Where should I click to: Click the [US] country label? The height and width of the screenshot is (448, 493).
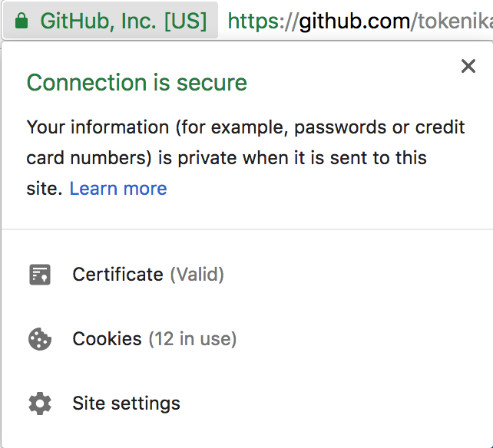click(186, 21)
